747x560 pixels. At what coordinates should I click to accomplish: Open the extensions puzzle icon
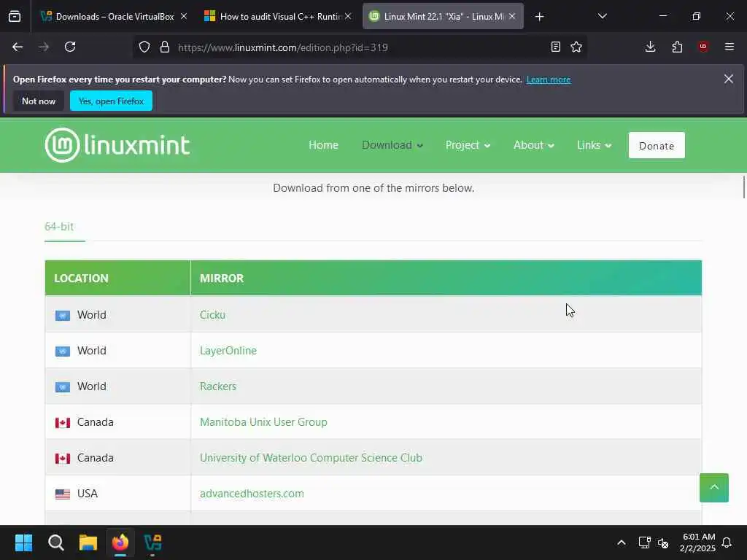coord(677,47)
